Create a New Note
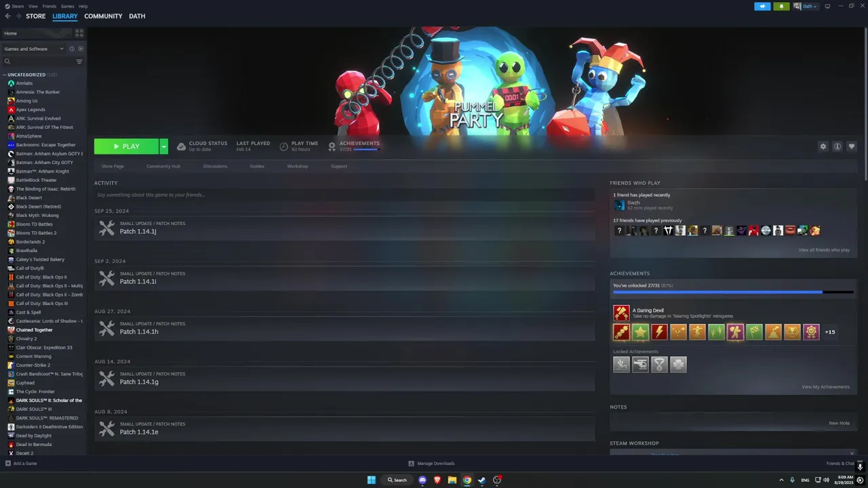This screenshot has width=868, height=488. click(x=839, y=423)
